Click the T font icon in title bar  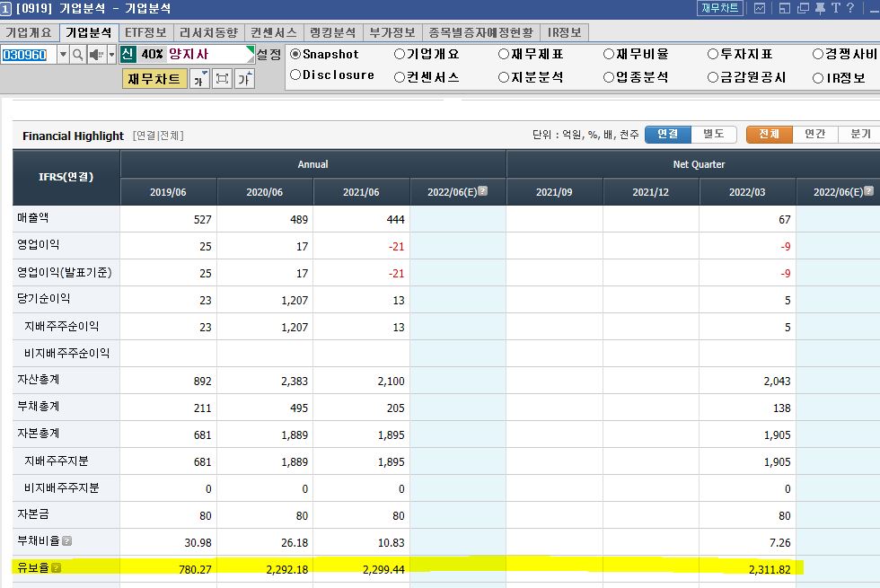pyautogui.click(x=836, y=8)
